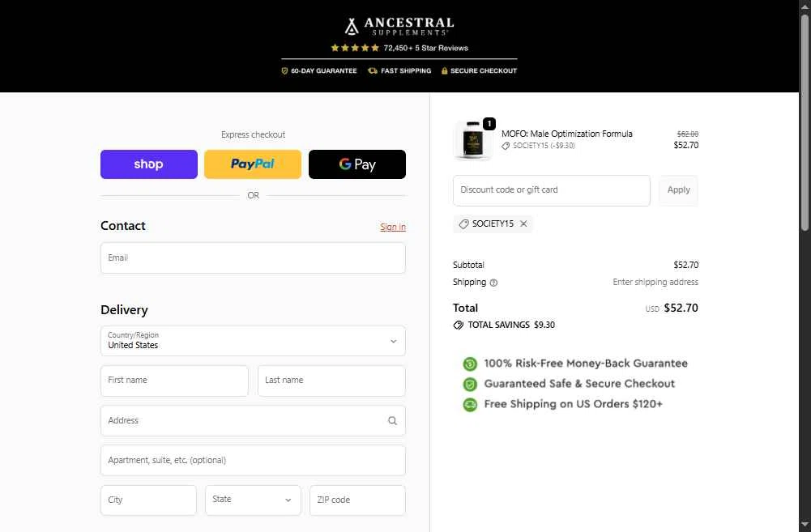This screenshot has width=811, height=532.
Task: Open the Country/Region dropdown
Action: point(253,341)
